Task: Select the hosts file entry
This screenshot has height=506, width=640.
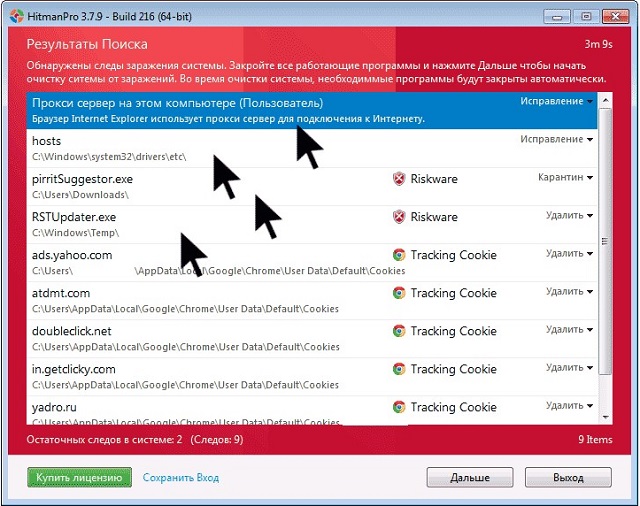Action: click(312, 149)
